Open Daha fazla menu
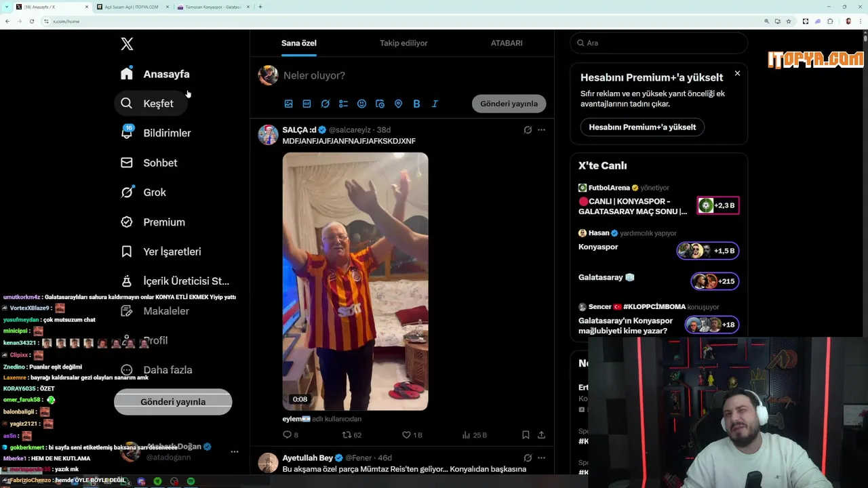The image size is (868, 488). (x=157, y=370)
